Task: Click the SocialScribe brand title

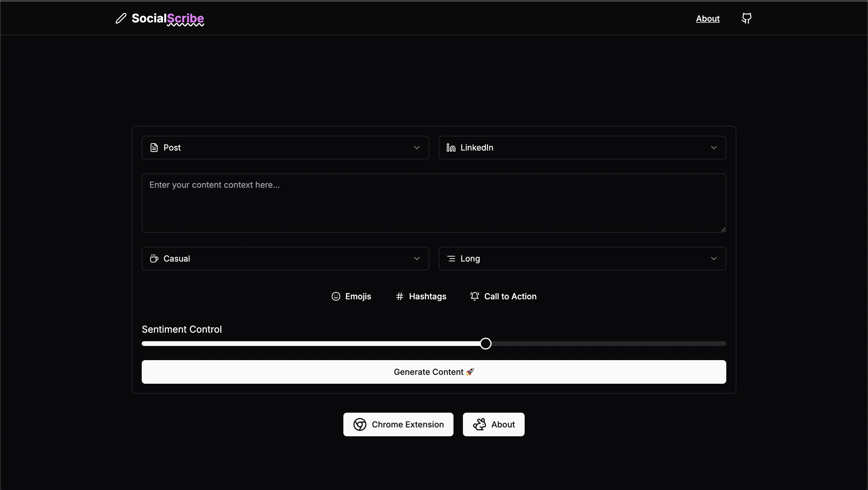Action: pyautogui.click(x=167, y=18)
